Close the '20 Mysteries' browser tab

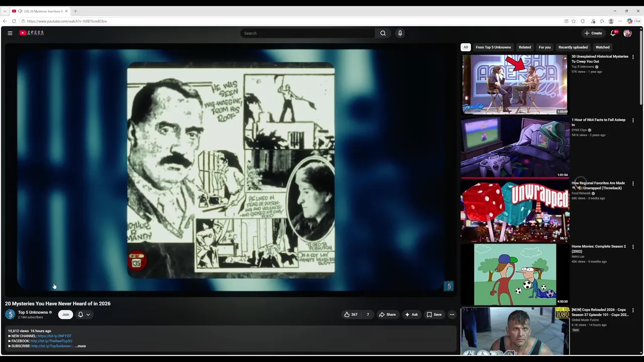coord(67,11)
